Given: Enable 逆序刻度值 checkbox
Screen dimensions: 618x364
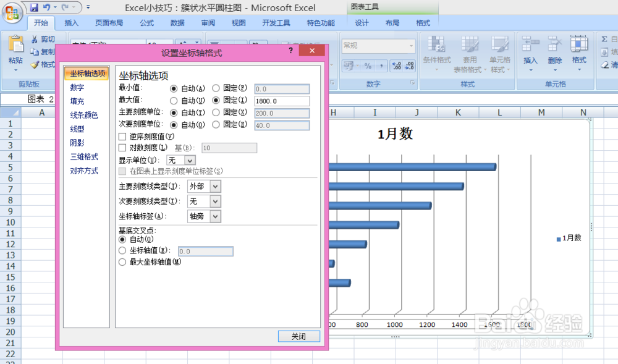Looking at the screenshot, I should coord(122,137).
